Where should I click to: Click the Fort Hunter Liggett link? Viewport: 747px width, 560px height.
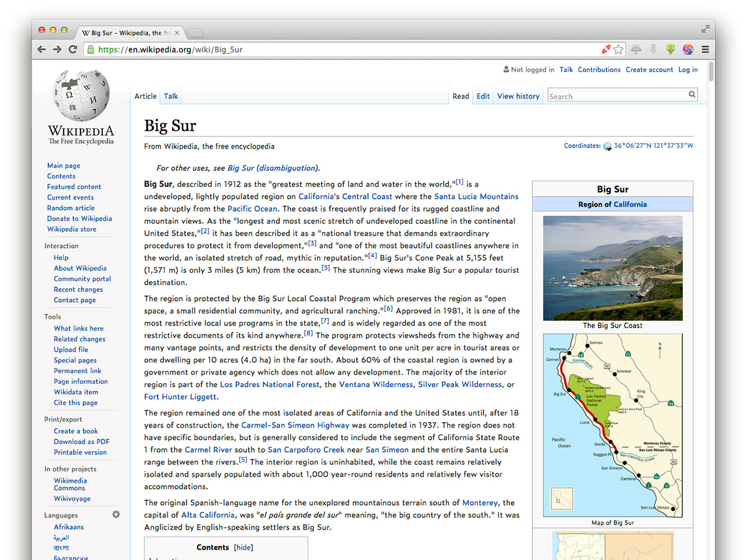point(180,397)
